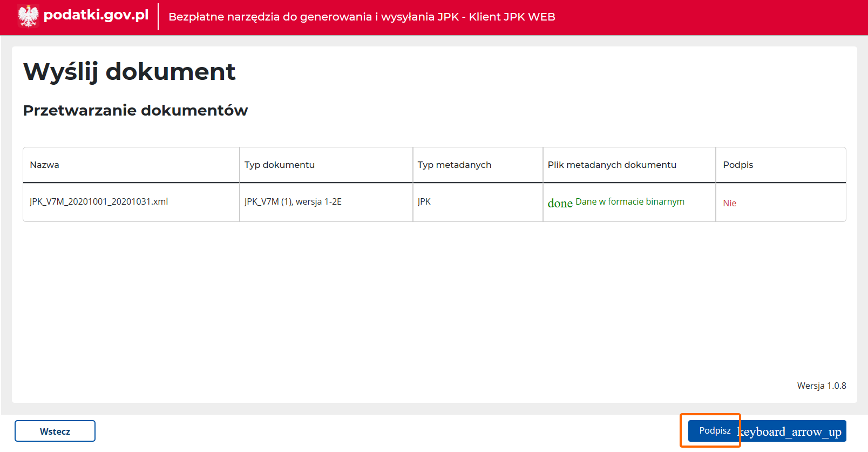This screenshot has width=868, height=452.
Task: Click the 'Dane w formacie binarnym' text
Action: point(630,201)
